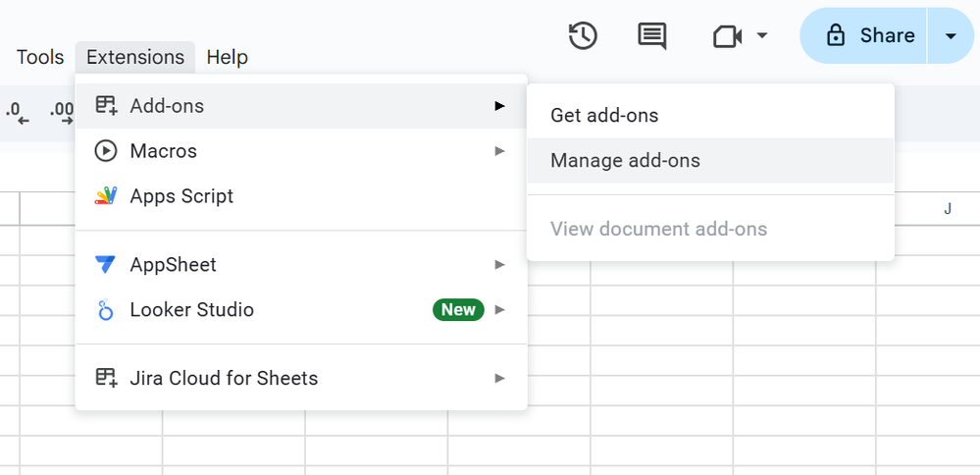Image resolution: width=980 pixels, height=475 pixels.
Task: Open comments speech bubble icon
Action: pyautogui.click(x=652, y=35)
